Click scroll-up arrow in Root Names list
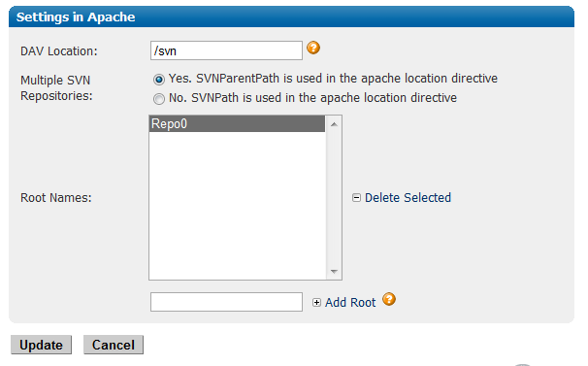Screen dimensions: 588x366 [334, 124]
